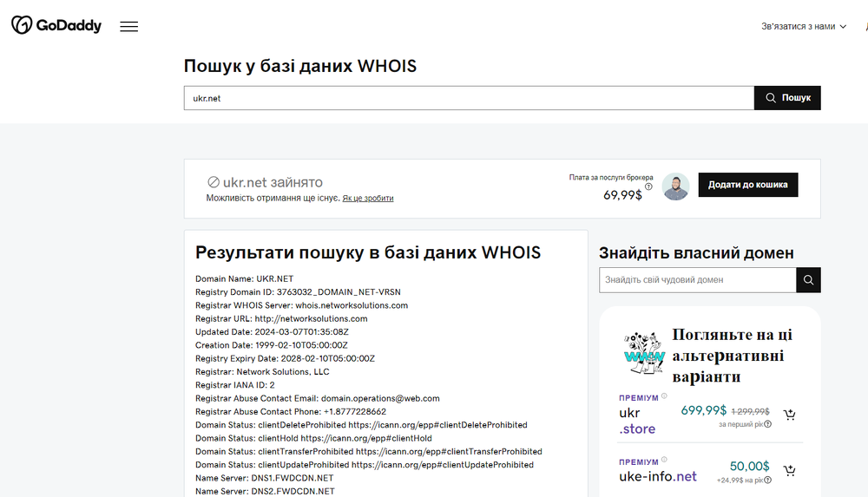Click the ПРЕМІУМ info icon for uke-info.net
Image resolution: width=868 pixels, height=497 pixels.
click(664, 460)
